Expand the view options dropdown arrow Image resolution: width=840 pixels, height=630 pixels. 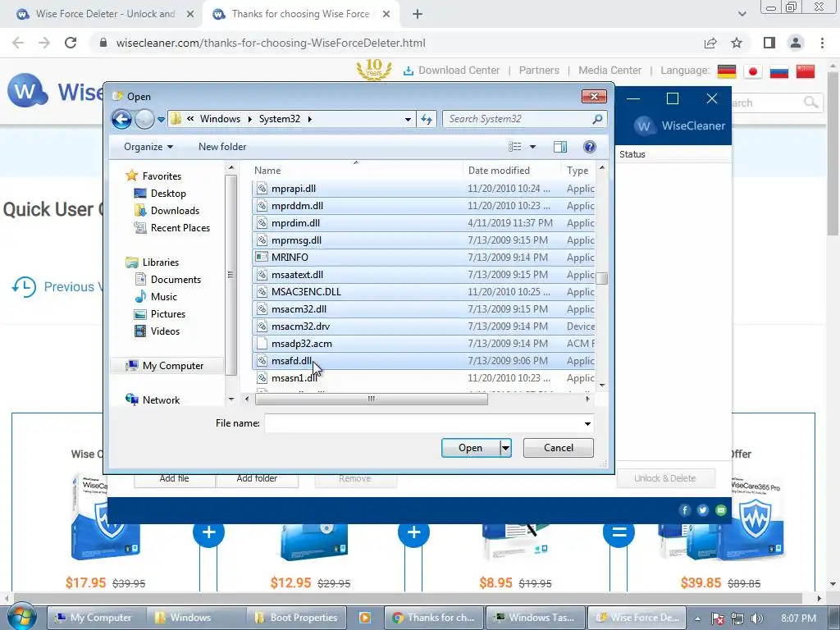coord(532,147)
